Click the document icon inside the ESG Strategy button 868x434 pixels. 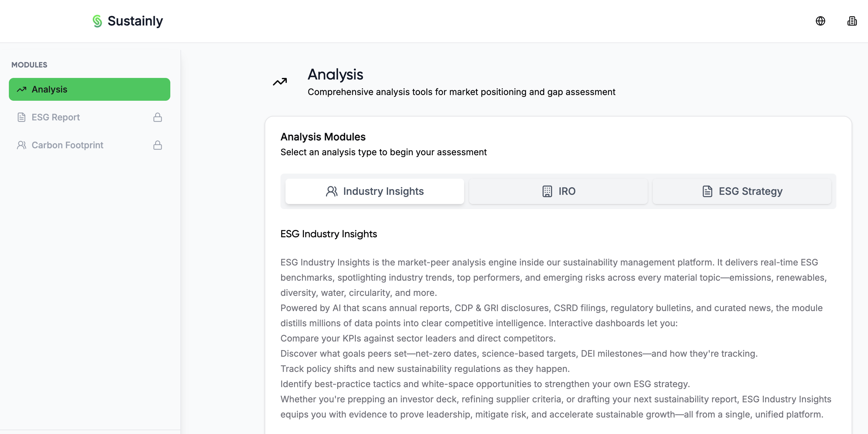pyautogui.click(x=708, y=191)
